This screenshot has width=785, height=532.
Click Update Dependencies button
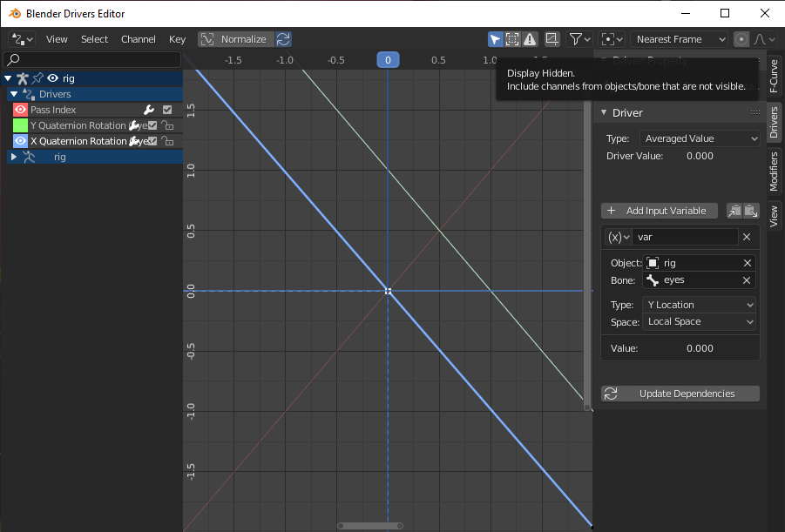(x=680, y=394)
